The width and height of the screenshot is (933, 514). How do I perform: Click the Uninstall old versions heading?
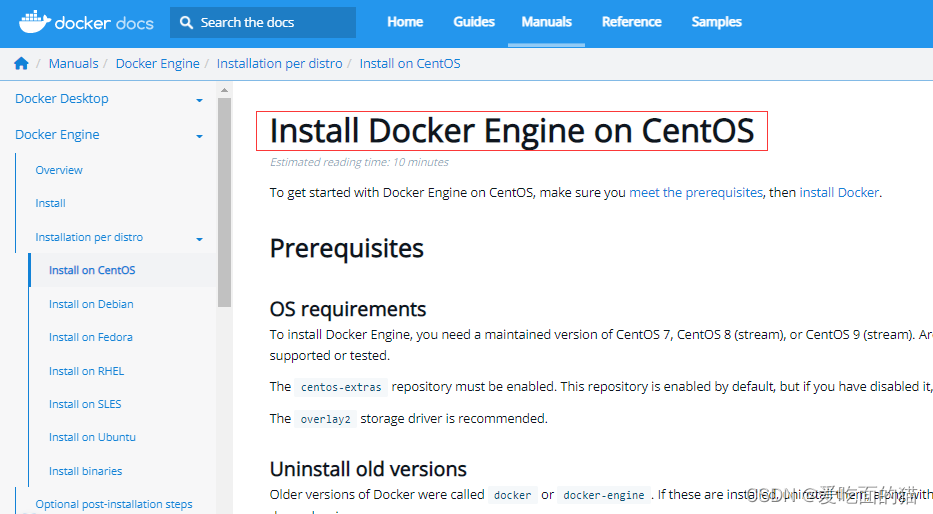tap(368, 469)
